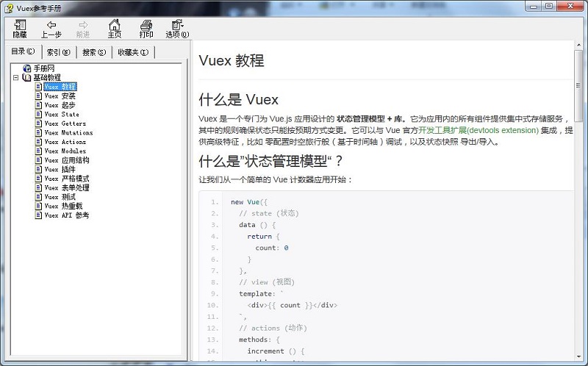Click page icon beside Vuex 安装
Viewport: 588px width, 366px height.
[x=38, y=96]
